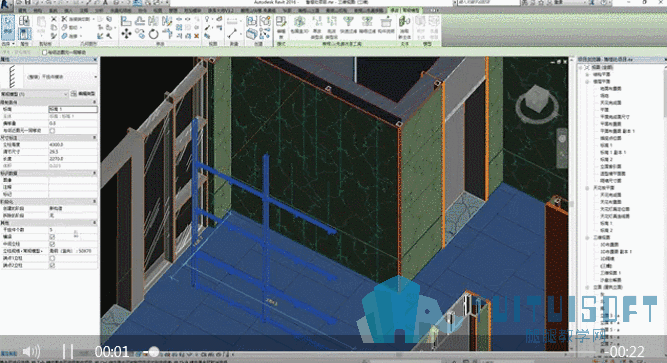Click the Cut to clipboard icon
The image size is (667, 363).
point(54,19)
